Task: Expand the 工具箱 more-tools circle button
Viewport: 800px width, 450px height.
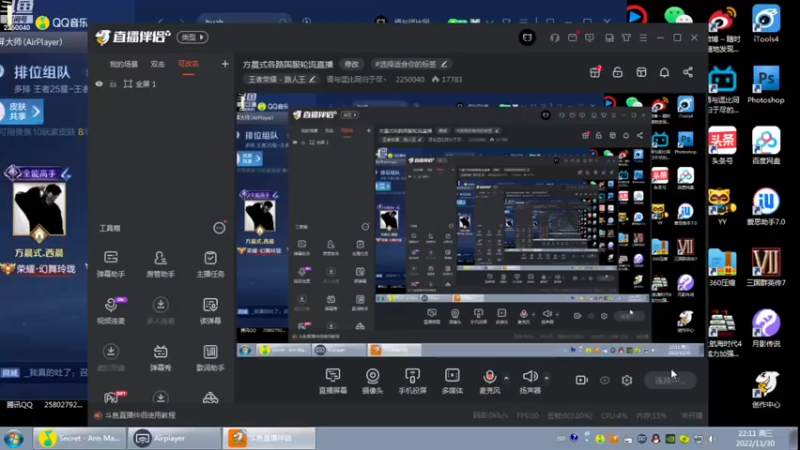Action: tap(219, 228)
